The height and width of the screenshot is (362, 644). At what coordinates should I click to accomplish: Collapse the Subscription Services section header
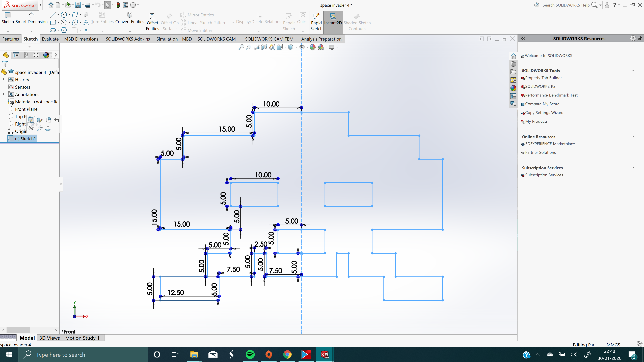[x=633, y=168]
